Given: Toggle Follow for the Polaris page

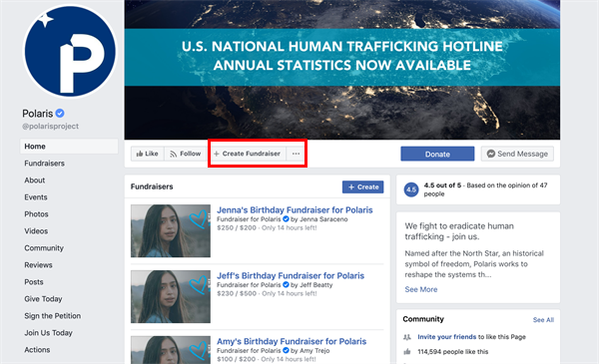Looking at the screenshot, I should 186,154.
